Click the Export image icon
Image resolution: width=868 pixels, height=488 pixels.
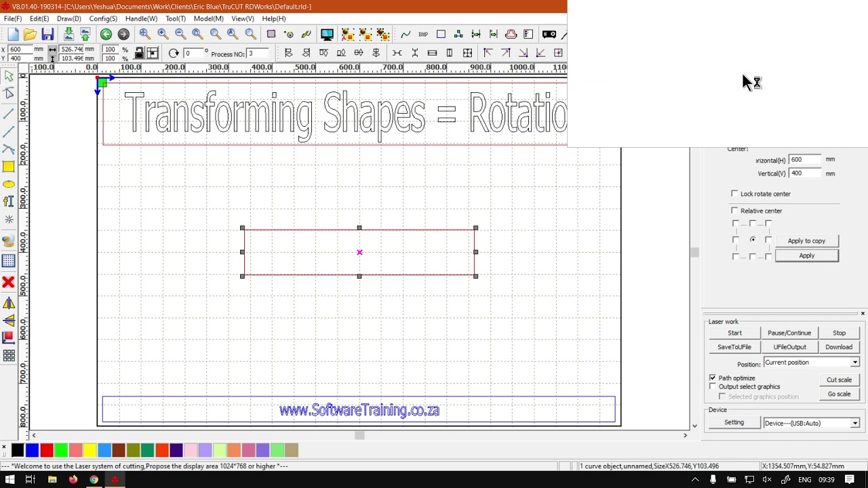tap(85, 35)
